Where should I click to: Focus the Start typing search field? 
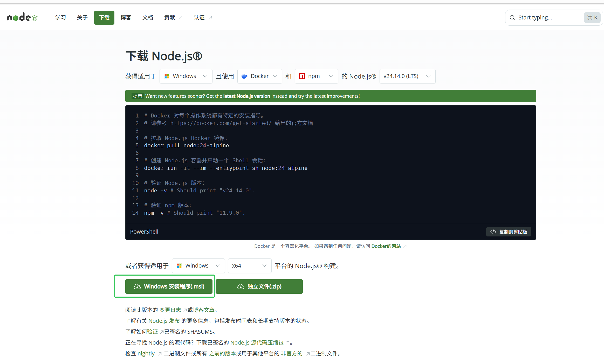(547, 18)
